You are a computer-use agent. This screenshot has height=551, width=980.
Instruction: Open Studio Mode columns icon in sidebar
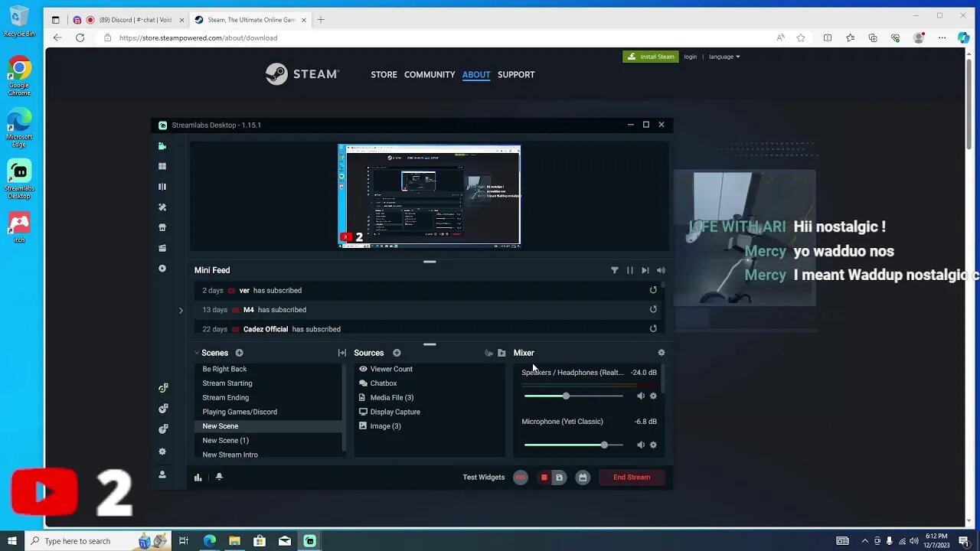tap(162, 187)
